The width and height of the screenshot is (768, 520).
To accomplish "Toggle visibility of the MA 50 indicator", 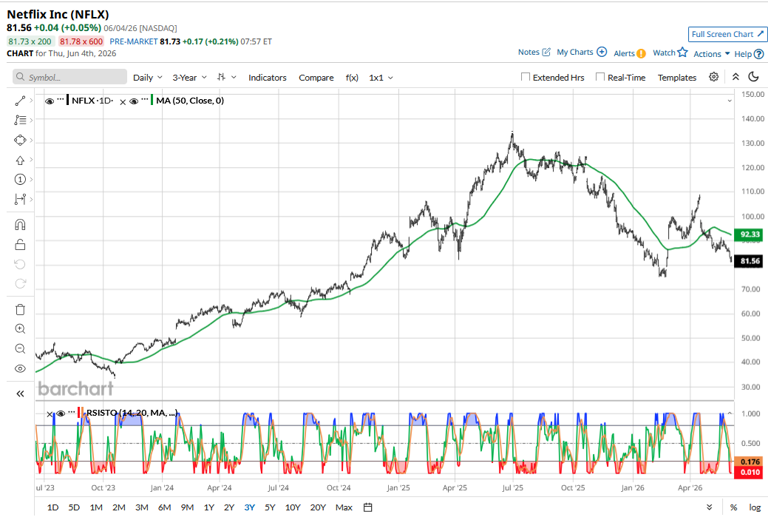I will [x=133, y=101].
